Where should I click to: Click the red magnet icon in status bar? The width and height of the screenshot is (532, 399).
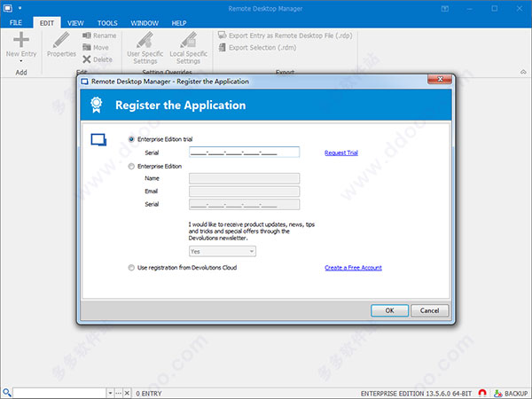(482, 393)
